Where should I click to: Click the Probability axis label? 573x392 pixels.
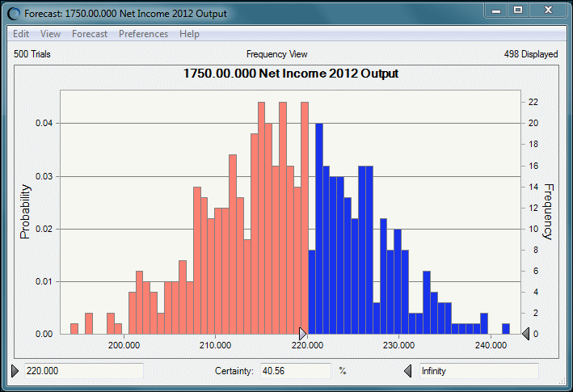25,212
